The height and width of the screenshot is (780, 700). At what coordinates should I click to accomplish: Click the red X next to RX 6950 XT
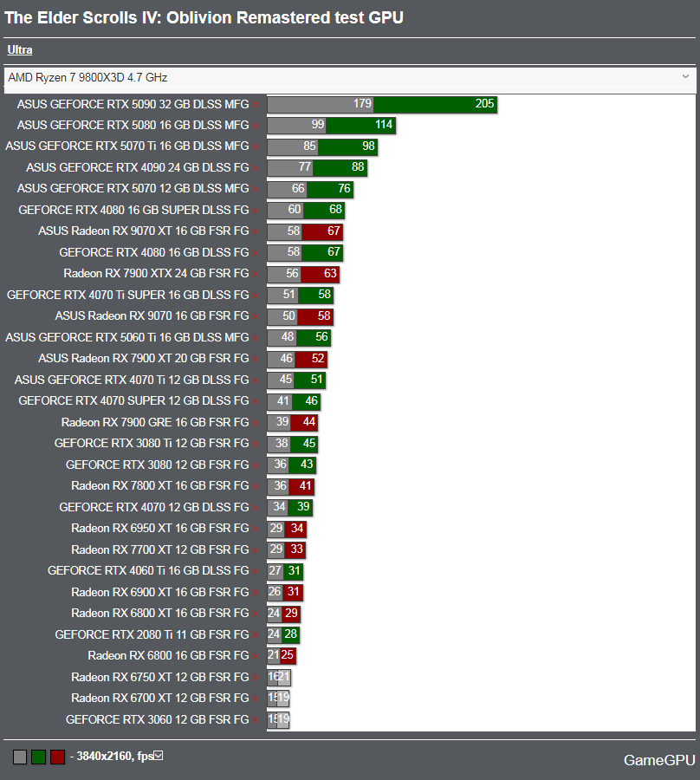click(256, 530)
